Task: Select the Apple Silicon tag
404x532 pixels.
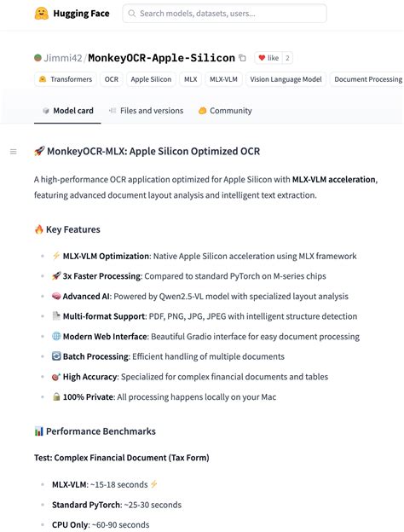Action: 151,79
